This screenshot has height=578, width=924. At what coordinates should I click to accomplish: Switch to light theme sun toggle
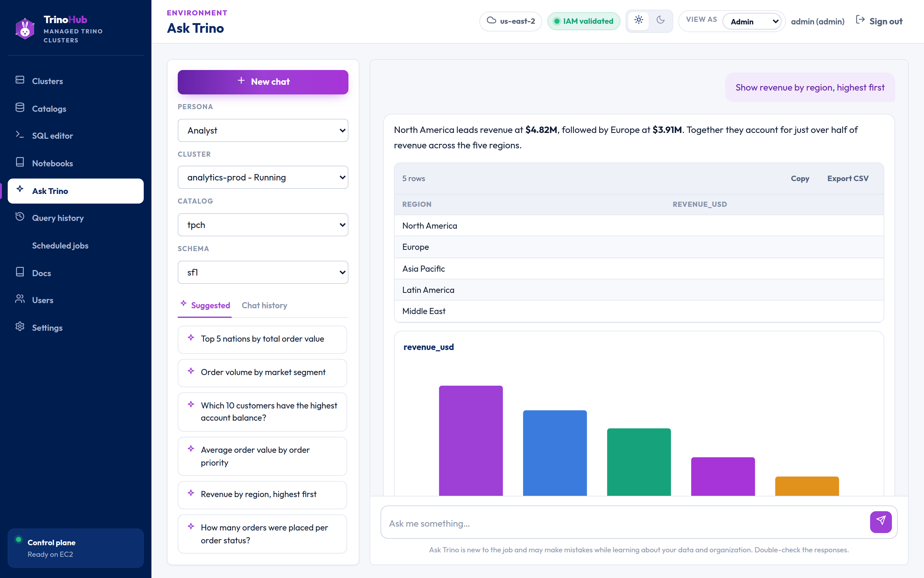click(639, 20)
